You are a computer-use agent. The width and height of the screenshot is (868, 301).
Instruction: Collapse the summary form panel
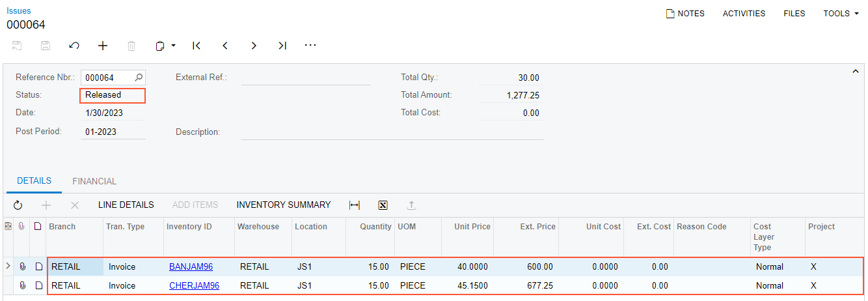856,72
